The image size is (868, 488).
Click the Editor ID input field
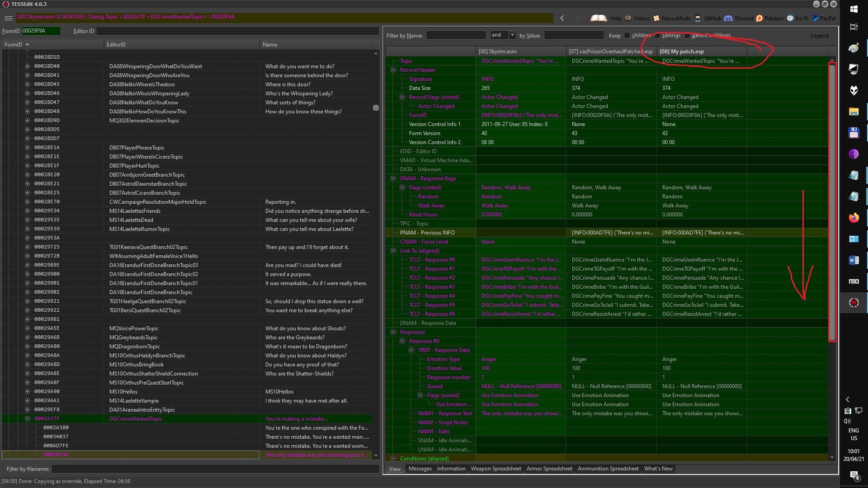237,31
